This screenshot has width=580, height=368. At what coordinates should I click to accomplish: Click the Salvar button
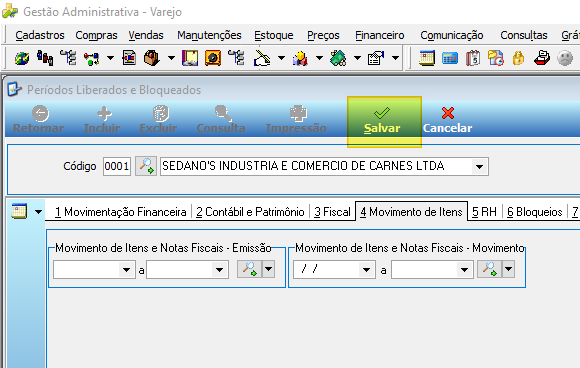pyautogui.click(x=382, y=121)
